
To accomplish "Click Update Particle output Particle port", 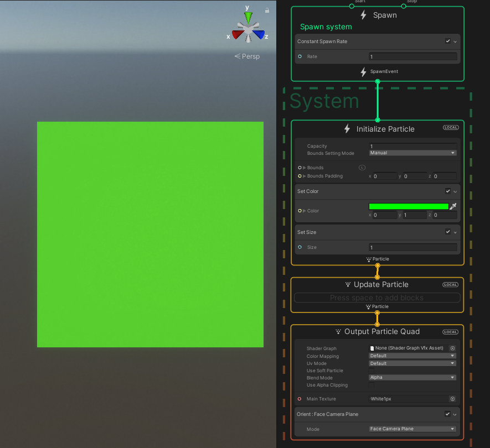I will (377, 313).
